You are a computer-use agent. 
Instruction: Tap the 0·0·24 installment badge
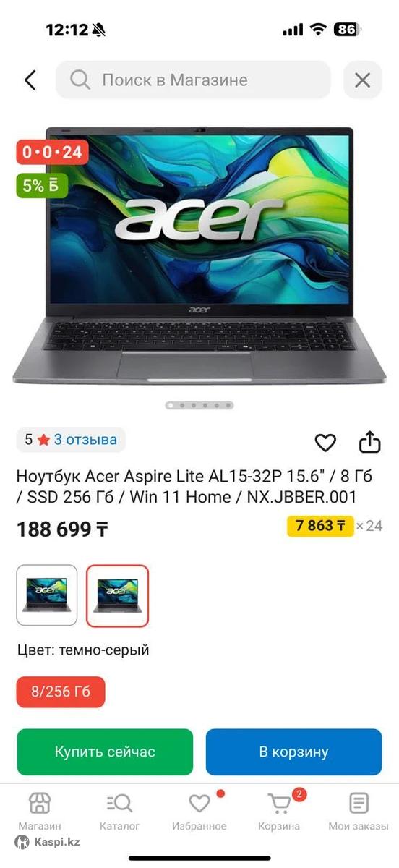[x=52, y=153]
